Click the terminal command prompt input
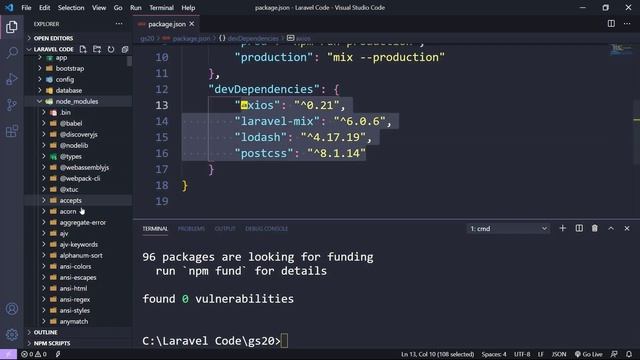Screen dimensions: 640x360 284,341
